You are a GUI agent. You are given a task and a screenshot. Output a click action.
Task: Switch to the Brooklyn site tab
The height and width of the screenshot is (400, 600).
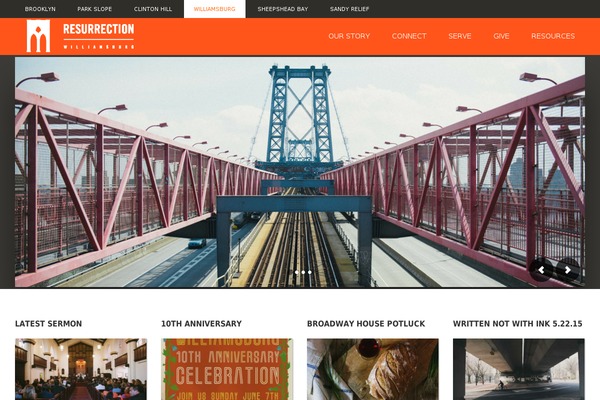[x=40, y=9]
